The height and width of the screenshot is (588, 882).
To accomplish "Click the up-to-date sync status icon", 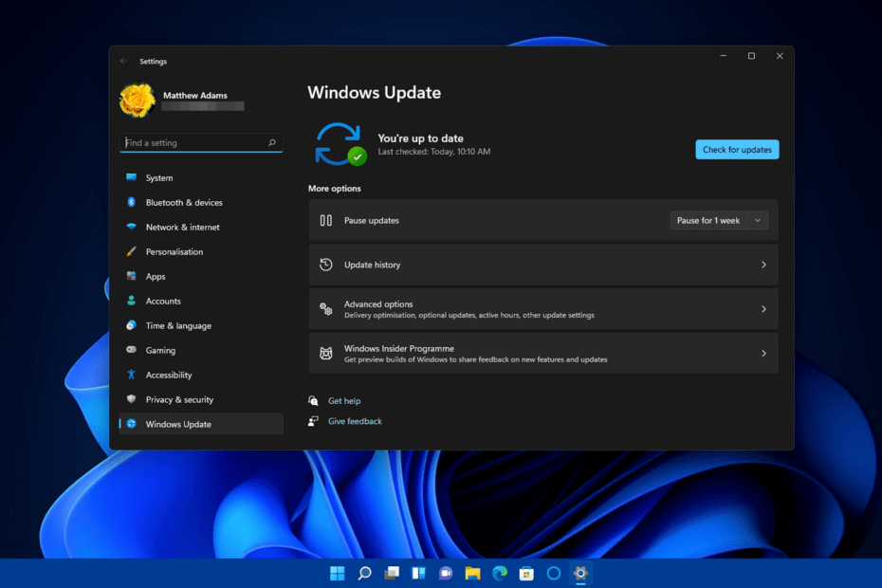I will tap(340, 144).
